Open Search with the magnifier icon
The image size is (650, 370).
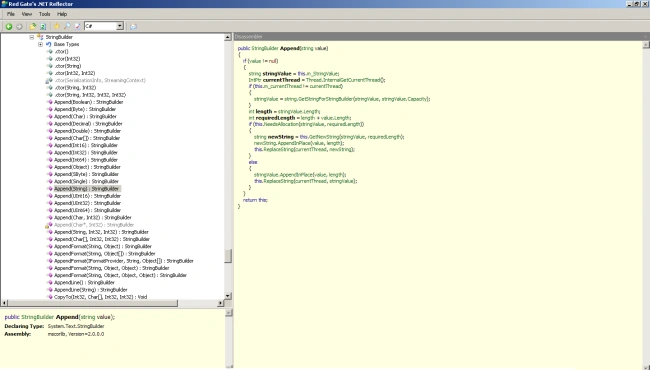(x=67, y=26)
